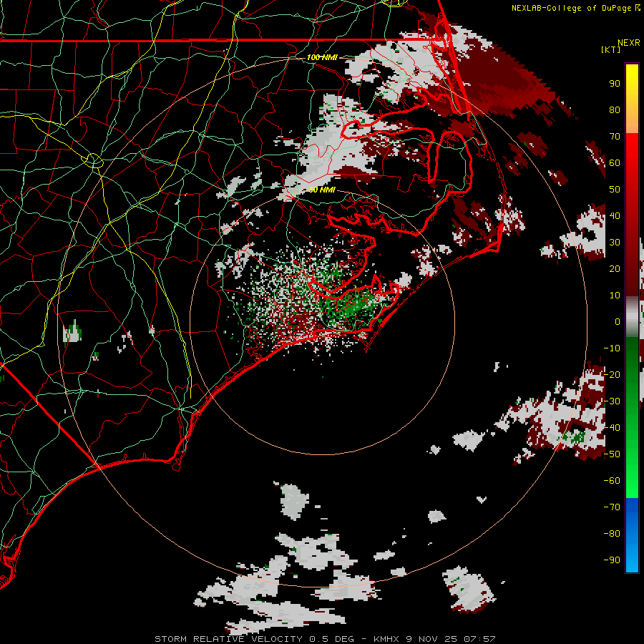Click the -20 value on the velocity scale
This screenshot has height=644, width=644.
pos(612,374)
